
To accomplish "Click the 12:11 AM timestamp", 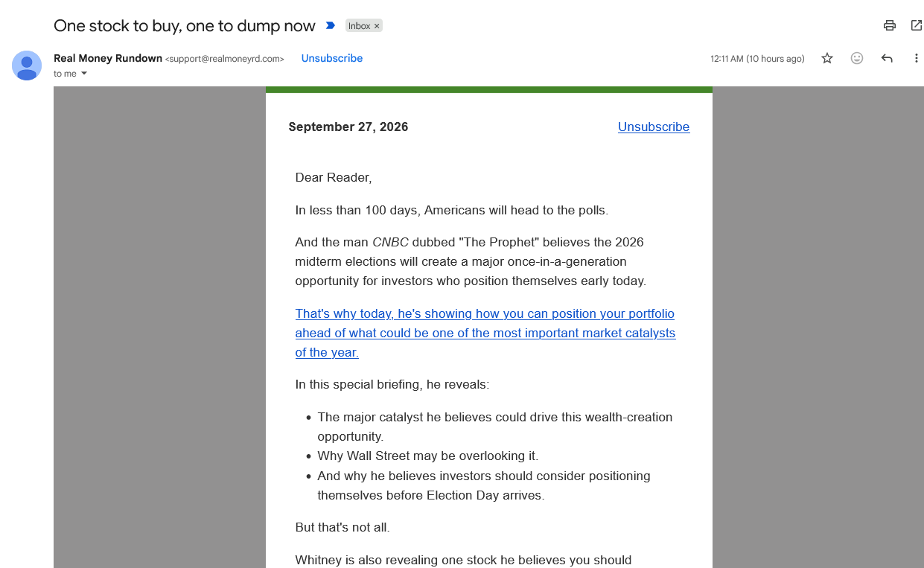I will tap(757, 59).
